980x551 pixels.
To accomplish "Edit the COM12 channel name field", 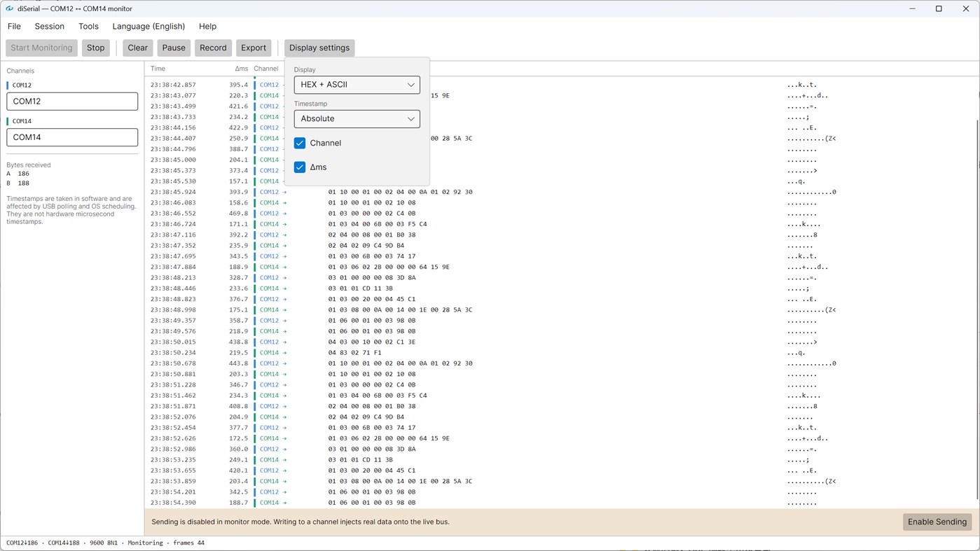I will 72,102.
